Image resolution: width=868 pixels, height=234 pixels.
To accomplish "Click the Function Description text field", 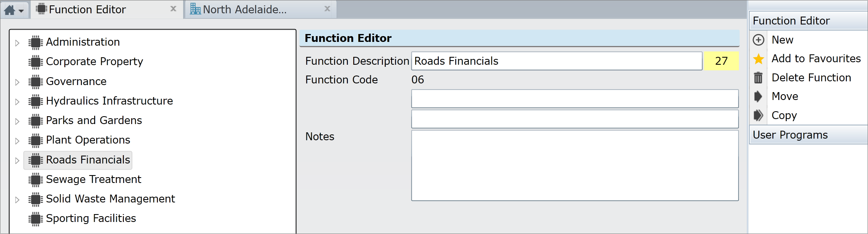I will (557, 61).
